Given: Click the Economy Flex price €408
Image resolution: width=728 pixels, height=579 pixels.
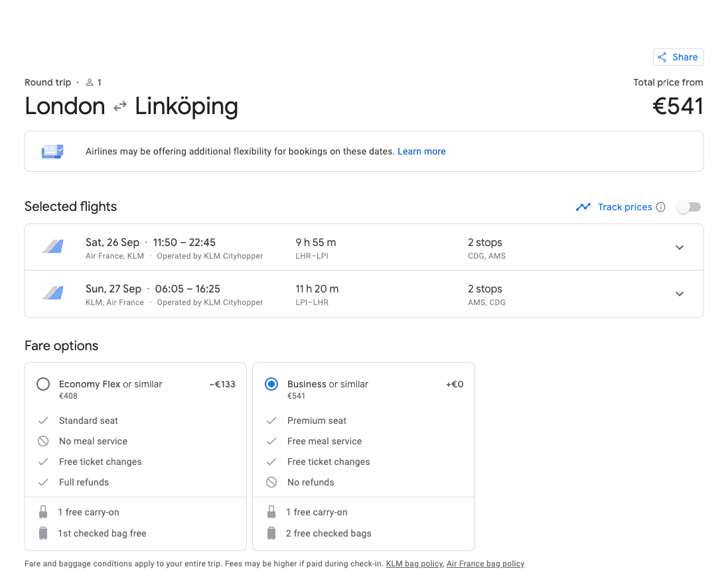Looking at the screenshot, I should pos(68,396).
